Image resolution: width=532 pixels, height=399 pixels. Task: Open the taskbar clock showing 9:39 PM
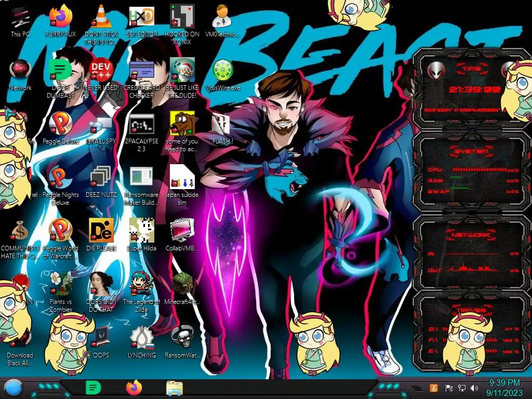tap(504, 388)
